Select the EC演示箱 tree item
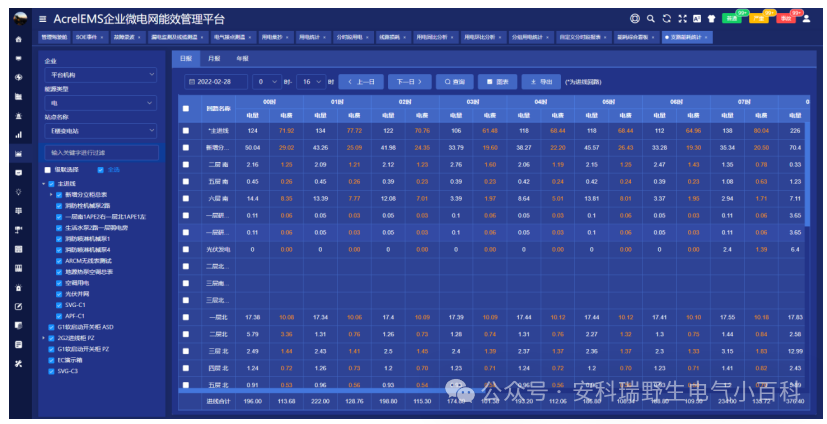Viewport: 827px width, 424px height. click(x=70, y=360)
